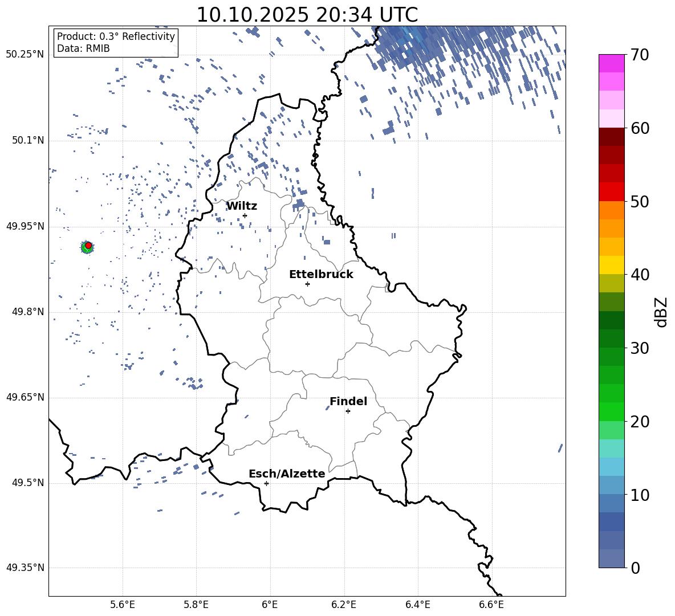Click the 50.25°N latitude label
The height and width of the screenshot is (616, 675).
[x=25, y=55]
